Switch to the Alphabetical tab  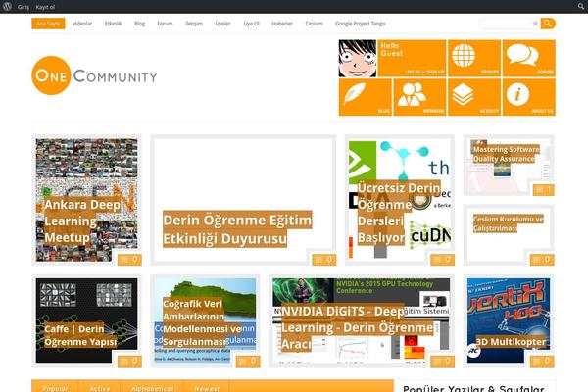pyautogui.click(x=152, y=388)
